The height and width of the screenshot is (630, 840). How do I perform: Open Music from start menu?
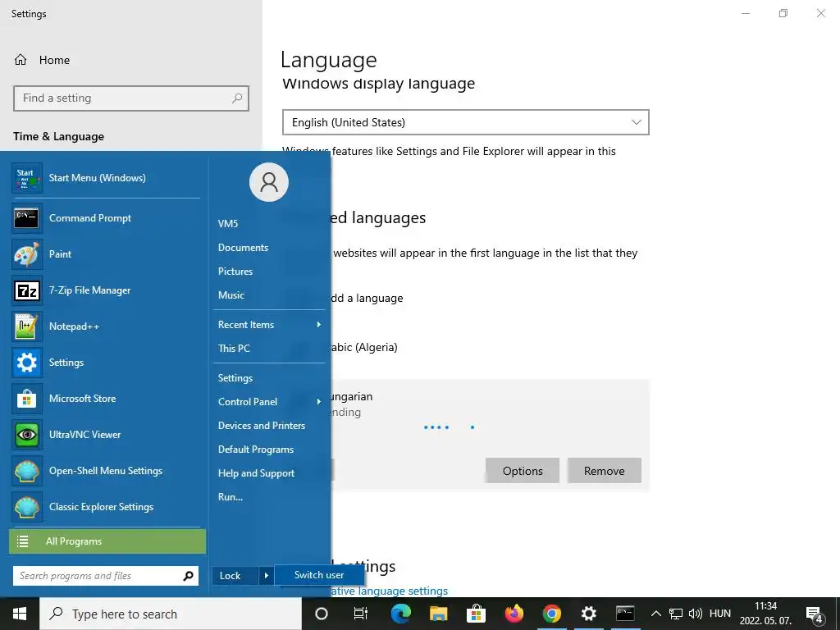click(231, 295)
